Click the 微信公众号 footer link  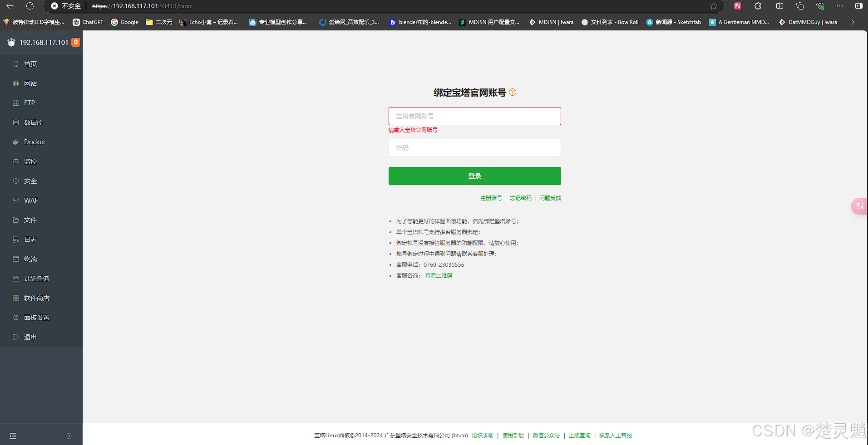547,435
